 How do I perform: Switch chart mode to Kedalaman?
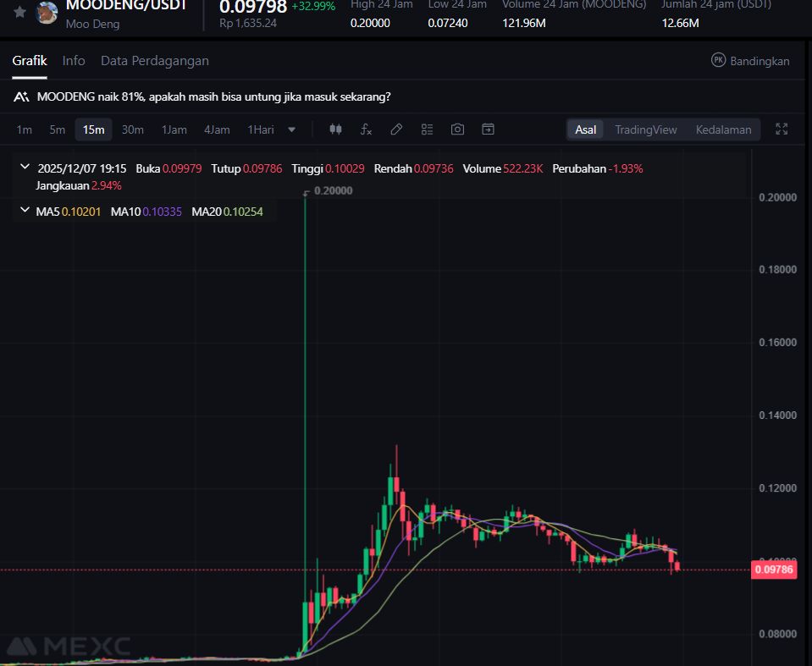(723, 129)
